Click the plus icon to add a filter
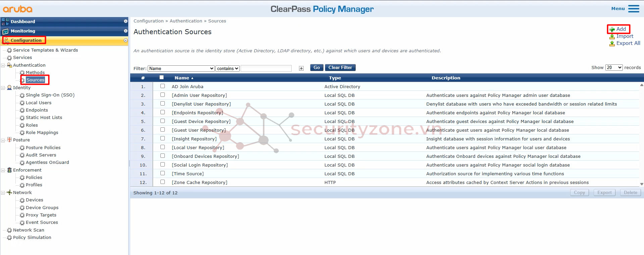Screen dimensions: 644x255 tap(301, 68)
